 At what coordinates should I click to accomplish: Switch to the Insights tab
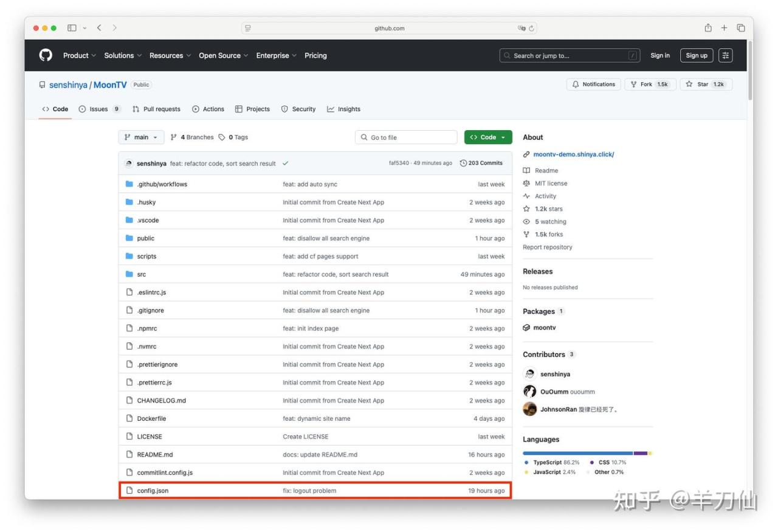click(343, 109)
